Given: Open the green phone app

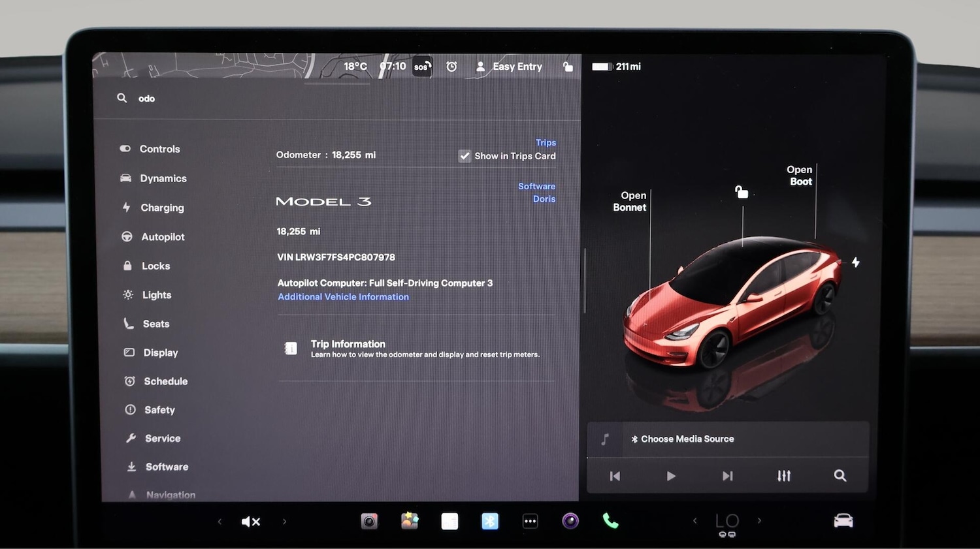Looking at the screenshot, I should [x=610, y=521].
